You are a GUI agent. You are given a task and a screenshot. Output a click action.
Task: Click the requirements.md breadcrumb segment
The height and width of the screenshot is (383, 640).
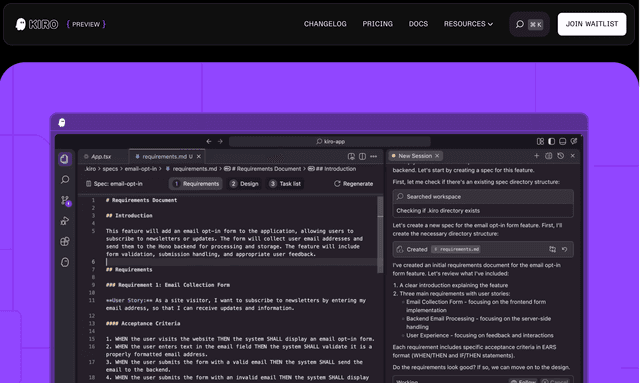[191, 169]
